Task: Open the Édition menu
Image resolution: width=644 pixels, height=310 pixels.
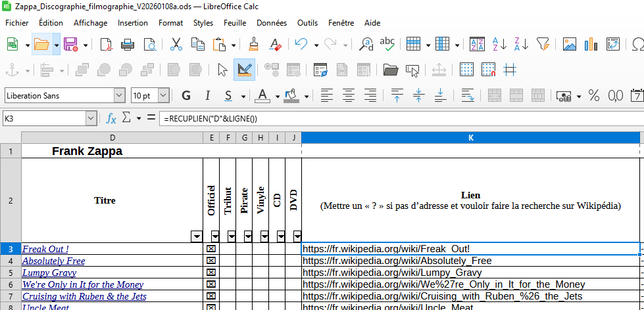Action: click(51, 23)
